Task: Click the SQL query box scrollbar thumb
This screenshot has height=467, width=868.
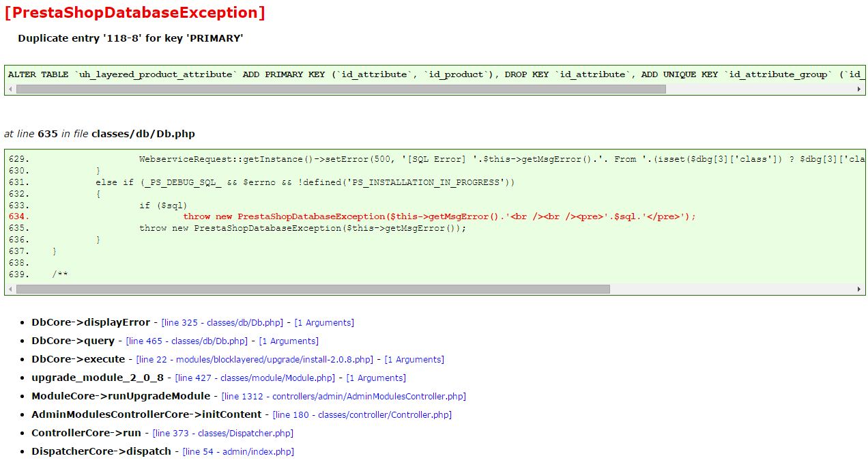Action: pyautogui.click(x=341, y=89)
